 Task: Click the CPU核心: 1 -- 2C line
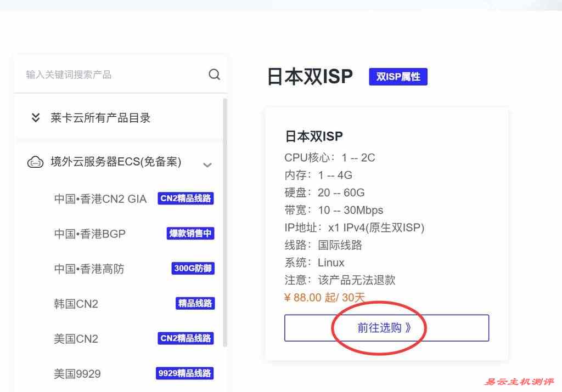[330, 157]
